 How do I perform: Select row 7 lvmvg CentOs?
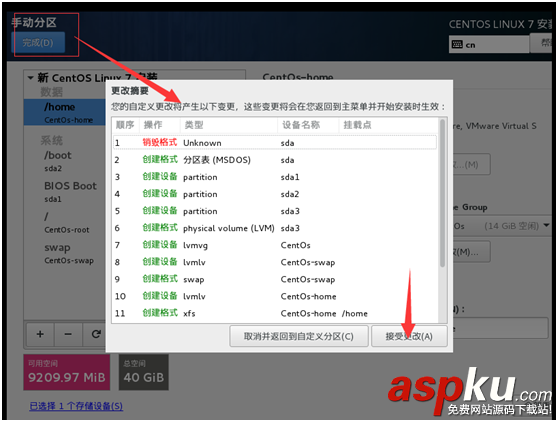(275, 245)
